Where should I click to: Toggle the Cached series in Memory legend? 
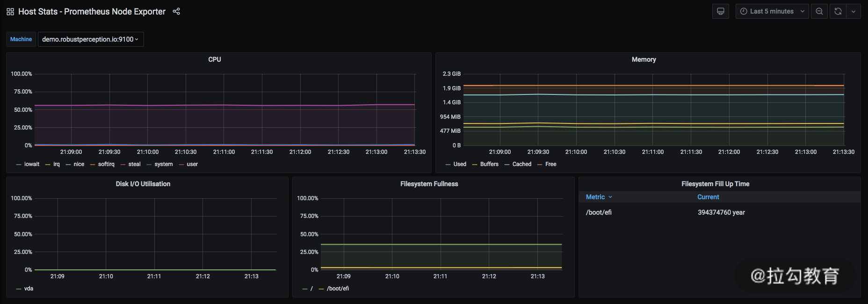[x=521, y=164]
